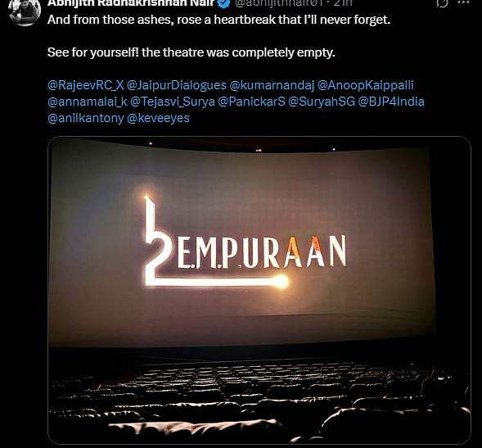Visit the @BJP4India mention

point(391,102)
